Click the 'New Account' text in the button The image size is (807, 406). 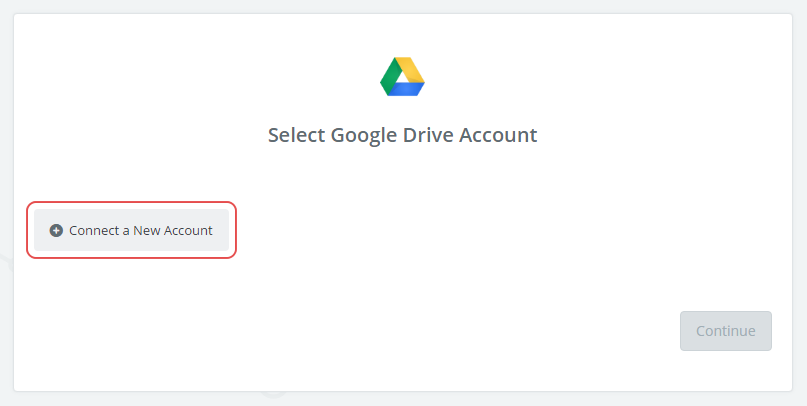click(x=173, y=231)
